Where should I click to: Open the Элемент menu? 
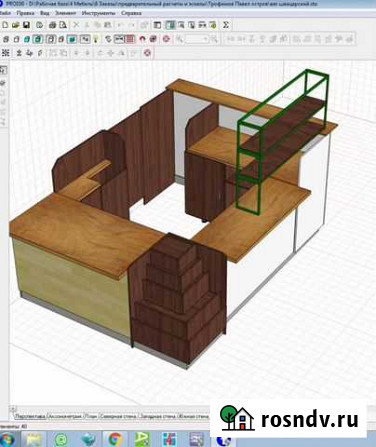click(66, 13)
